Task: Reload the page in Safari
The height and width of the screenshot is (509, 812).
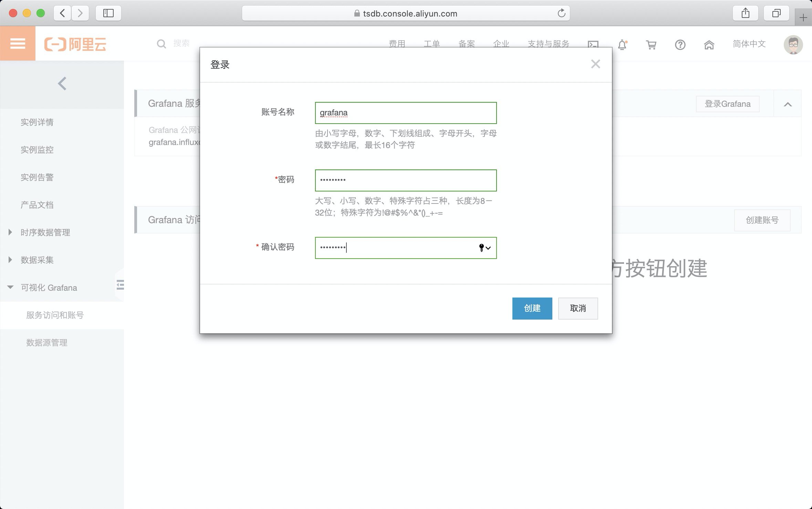Action: [x=561, y=13]
